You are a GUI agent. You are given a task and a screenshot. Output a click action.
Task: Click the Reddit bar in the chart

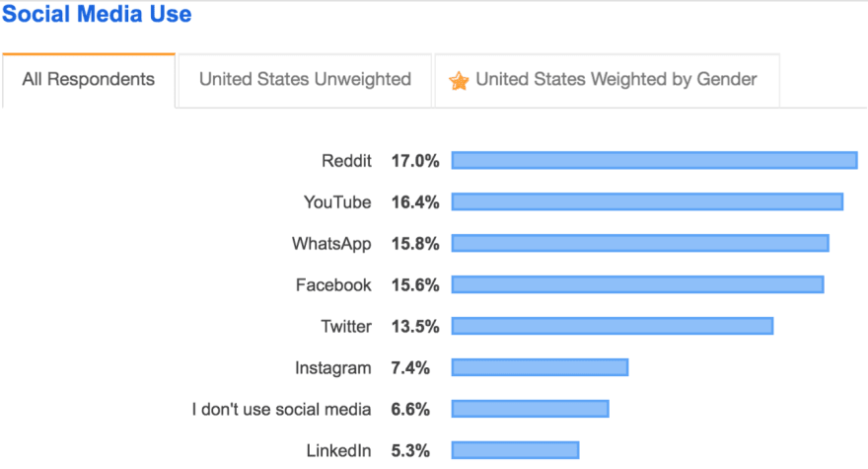(654, 160)
